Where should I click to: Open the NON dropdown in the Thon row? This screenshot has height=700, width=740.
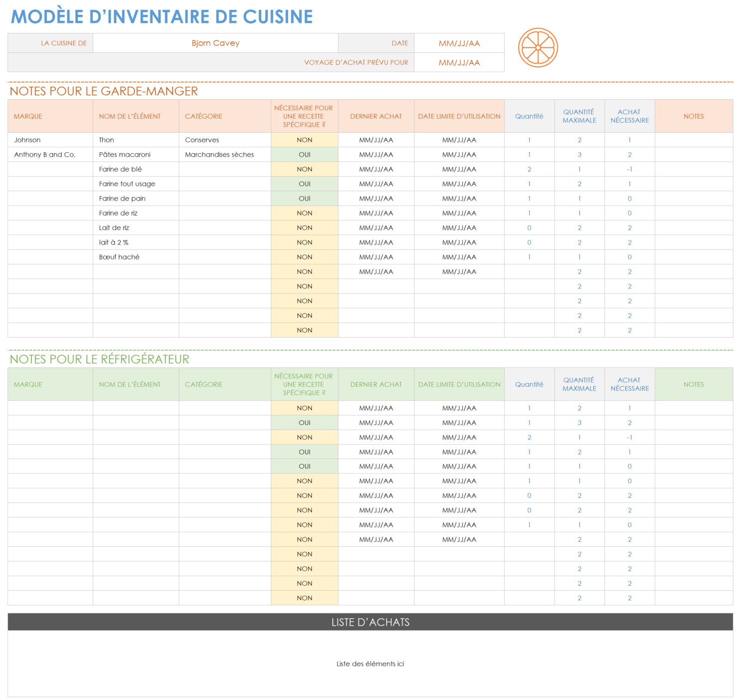click(x=304, y=140)
